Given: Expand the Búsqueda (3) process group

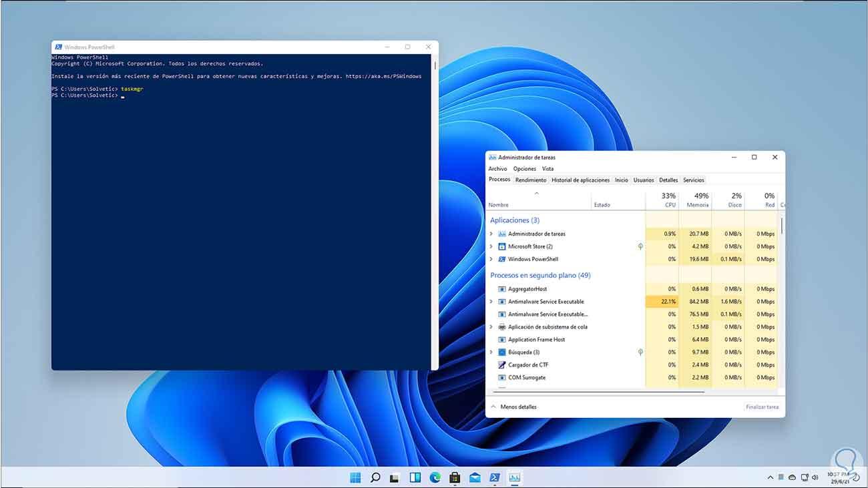Looking at the screenshot, I should coord(492,352).
